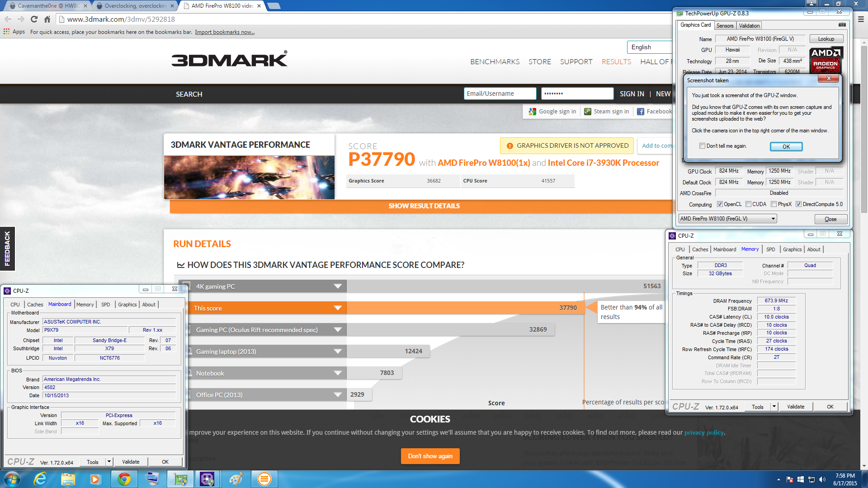Expand the Office PC (2013) row
The image size is (868, 488).
337,395
